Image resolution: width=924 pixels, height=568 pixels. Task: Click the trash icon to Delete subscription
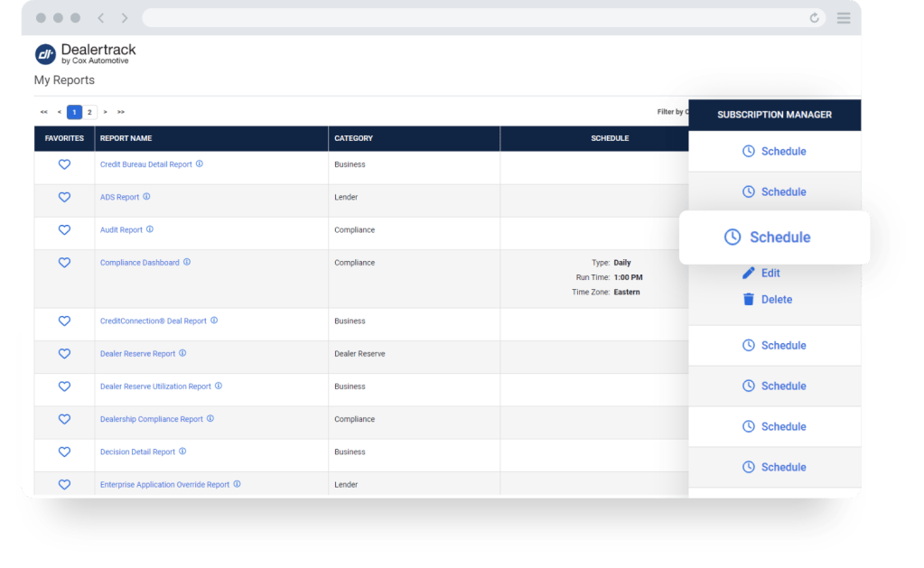[x=748, y=299]
